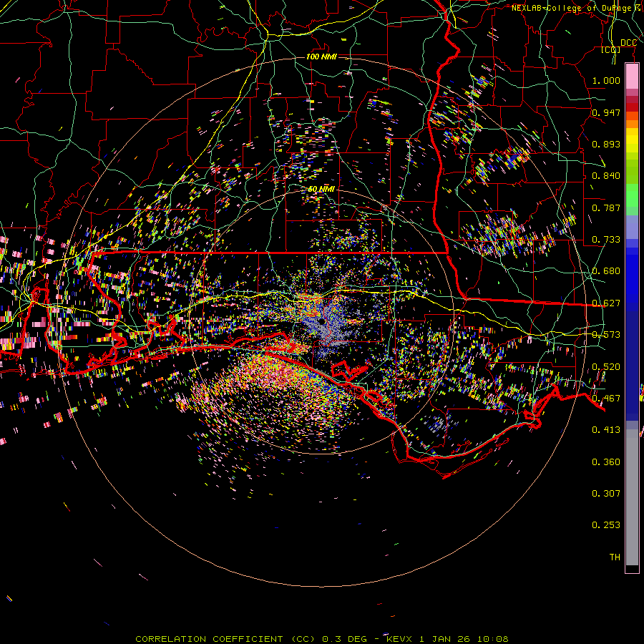Click the 0.680 legend value
The height and width of the screenshot is (644, 644).
tap(606, 271)
